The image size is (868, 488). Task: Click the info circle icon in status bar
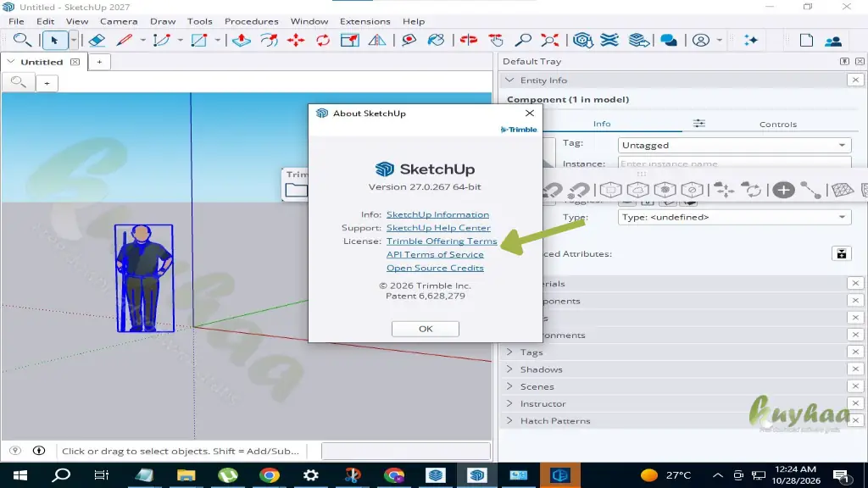(39, 451)
